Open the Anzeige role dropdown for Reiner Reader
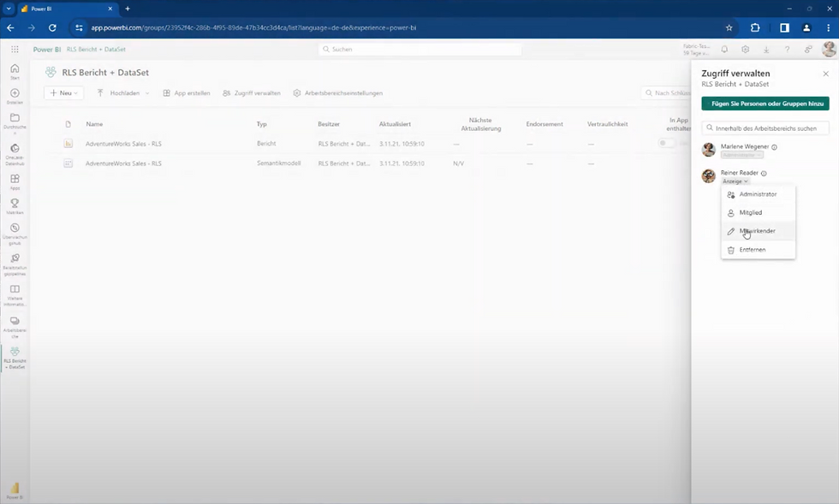Viewport: 839px width, 504px height. (x=735, y=181)
